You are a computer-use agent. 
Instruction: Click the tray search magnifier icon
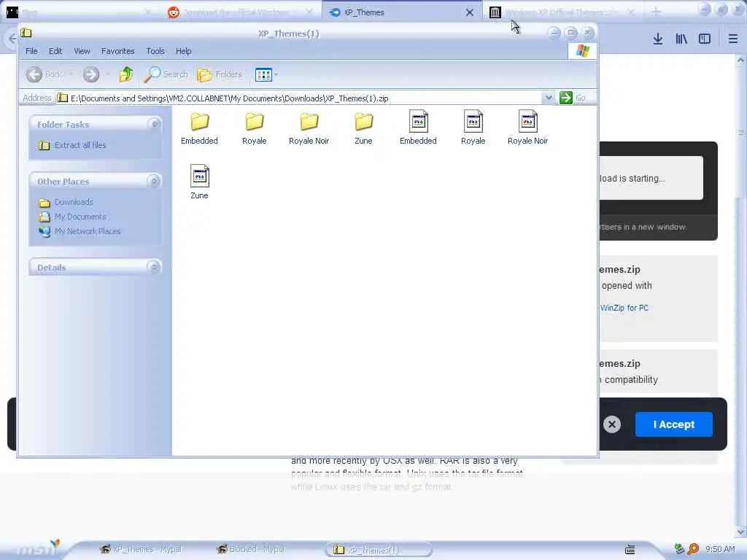coord(694,549)
